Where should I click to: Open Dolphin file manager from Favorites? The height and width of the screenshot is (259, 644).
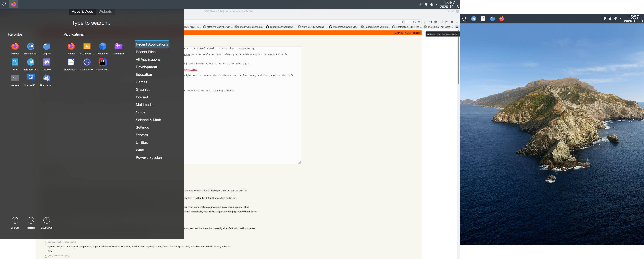pyautogui.click(x=47, y=48)
